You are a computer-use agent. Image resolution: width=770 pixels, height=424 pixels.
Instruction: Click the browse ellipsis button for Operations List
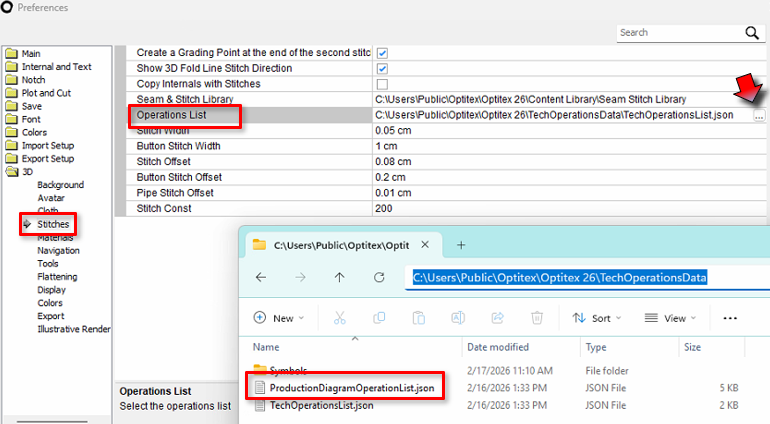[x=759, y=116]
